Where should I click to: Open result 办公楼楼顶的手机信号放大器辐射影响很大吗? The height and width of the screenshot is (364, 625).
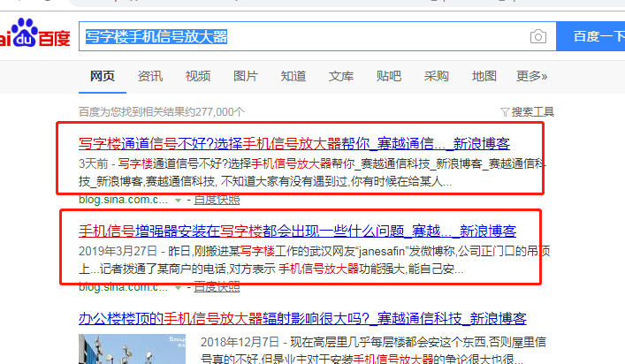click(302, 318)
